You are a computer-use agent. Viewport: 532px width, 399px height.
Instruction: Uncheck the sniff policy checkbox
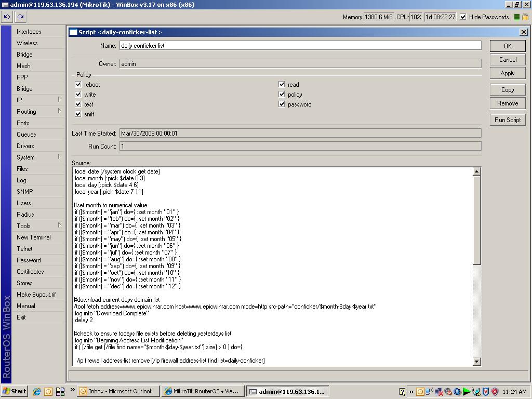point(78,114)
